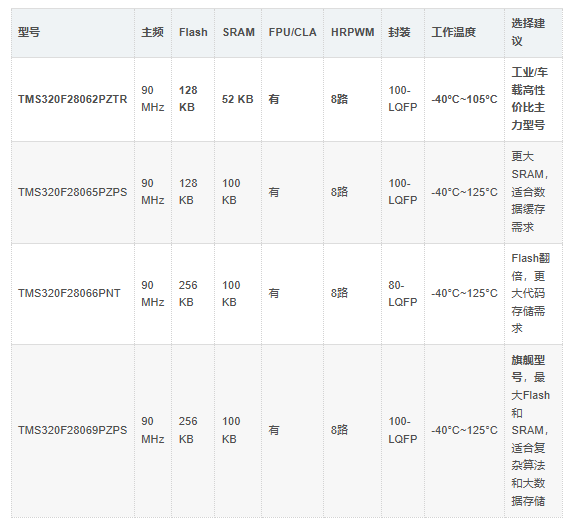
Task: Select model TMS320F28066PNT
Action: click(x=69, y=293)
